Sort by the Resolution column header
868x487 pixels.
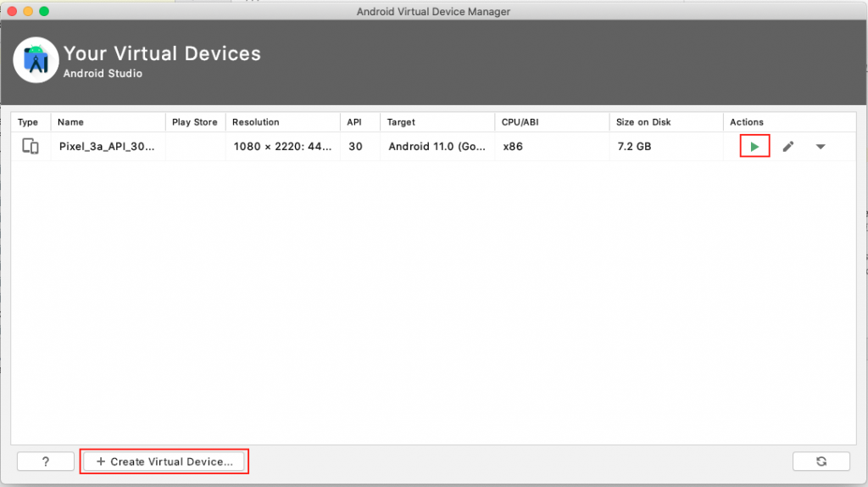[256, 122]
